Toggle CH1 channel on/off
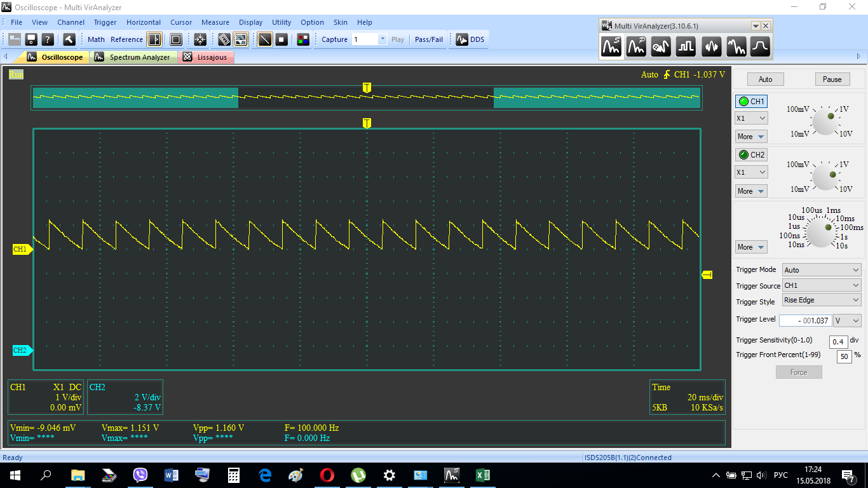 (x=750, y=101)
